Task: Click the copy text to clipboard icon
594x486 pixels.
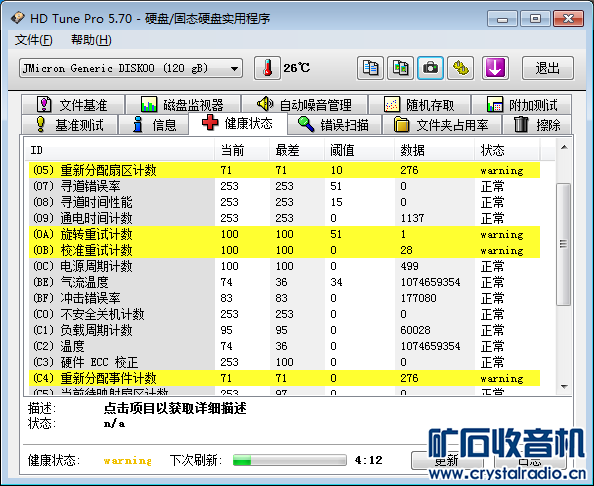Action: click(x=370, y=68)
